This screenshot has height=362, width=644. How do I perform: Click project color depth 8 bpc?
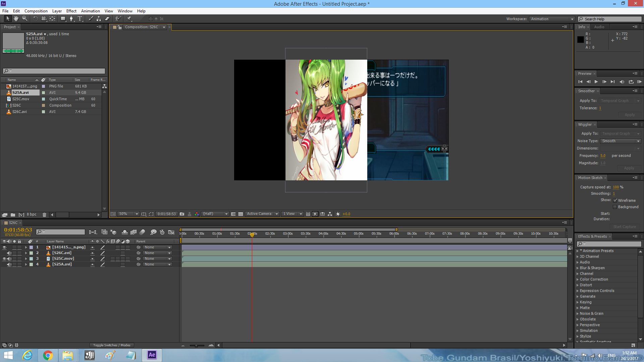32,215
